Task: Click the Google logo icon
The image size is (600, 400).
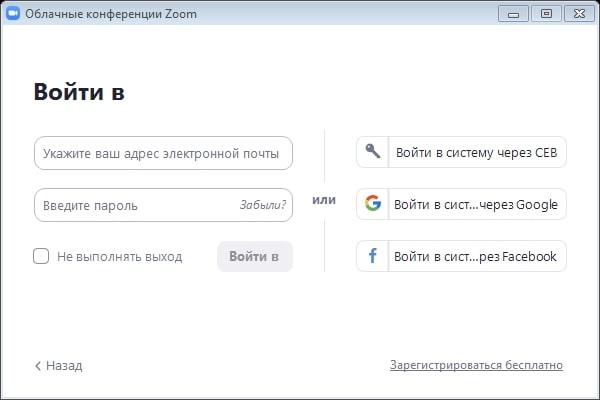Action: pyautogui.click(x=373, y=203)
